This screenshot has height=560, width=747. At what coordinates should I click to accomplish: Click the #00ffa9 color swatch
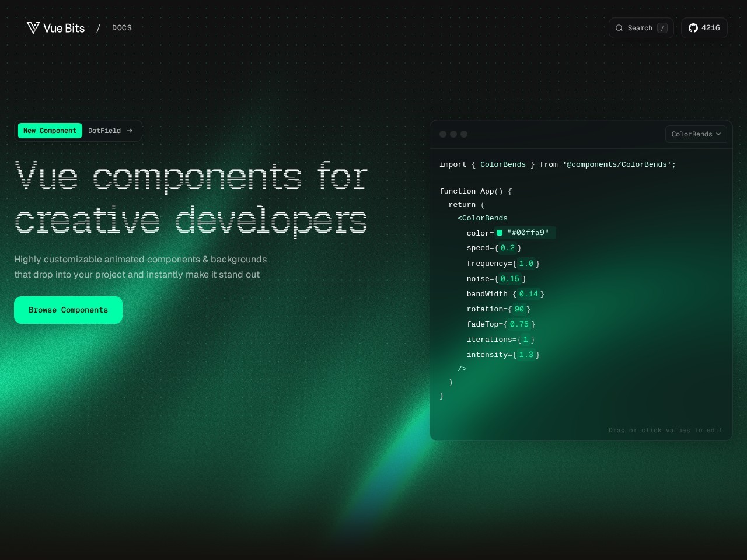point(500,233)
